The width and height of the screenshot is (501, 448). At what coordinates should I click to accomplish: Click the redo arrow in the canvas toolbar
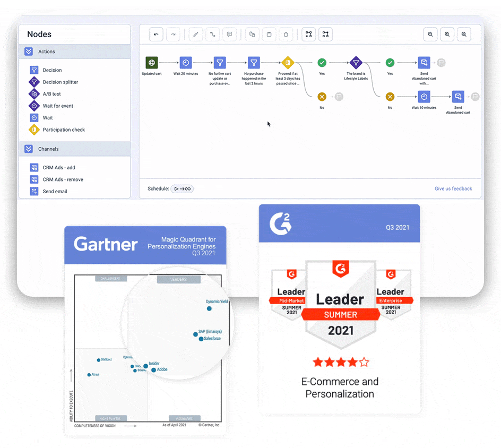click(x=173, y=34)
